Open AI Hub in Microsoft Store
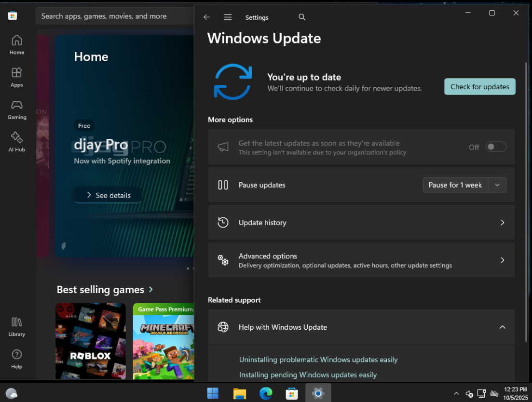The width and height of the screenshot is (532, 402). click(x=16, y=142)
